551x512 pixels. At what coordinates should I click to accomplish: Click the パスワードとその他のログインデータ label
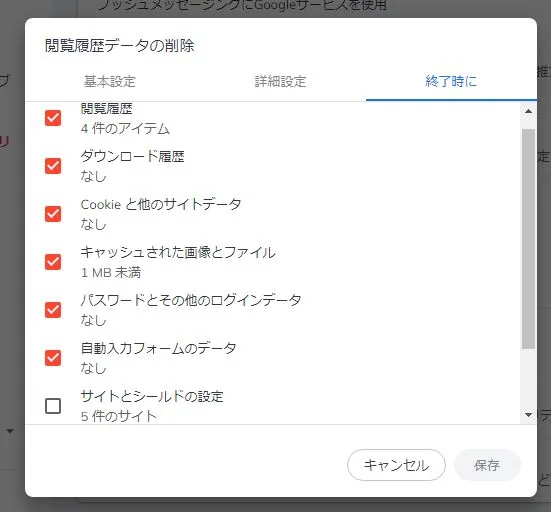click(191, 300)
